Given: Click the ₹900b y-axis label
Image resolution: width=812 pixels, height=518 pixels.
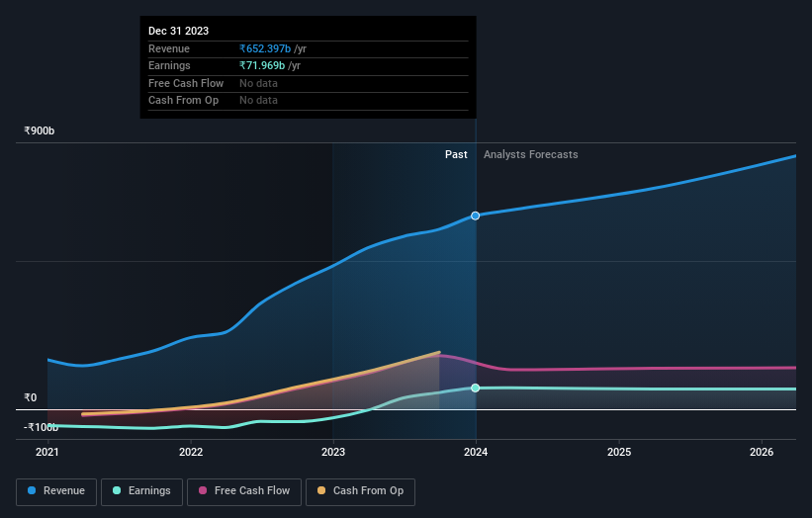Looking at the screenshot, I should 40,130.
